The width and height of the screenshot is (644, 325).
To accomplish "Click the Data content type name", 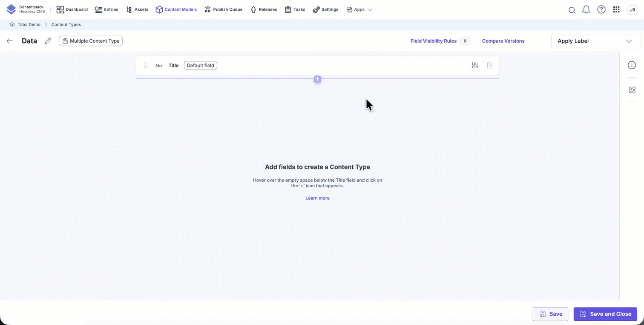I will [x=29, y=41].
